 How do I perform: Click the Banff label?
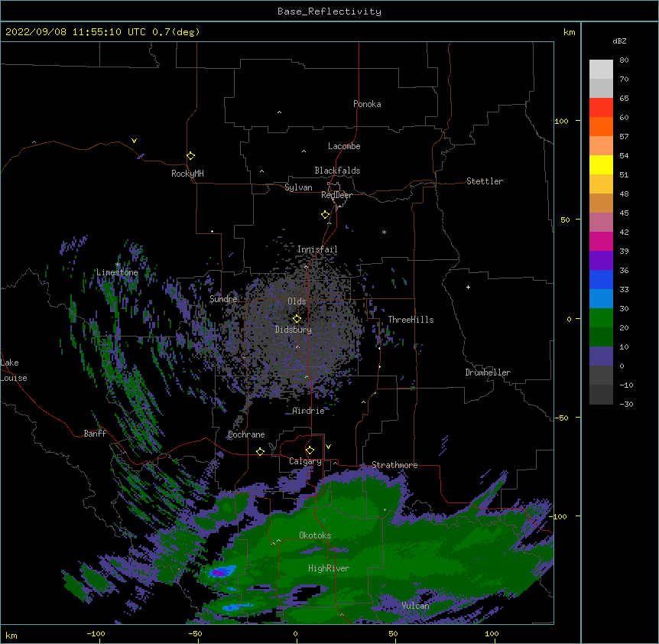click(95, 434)
